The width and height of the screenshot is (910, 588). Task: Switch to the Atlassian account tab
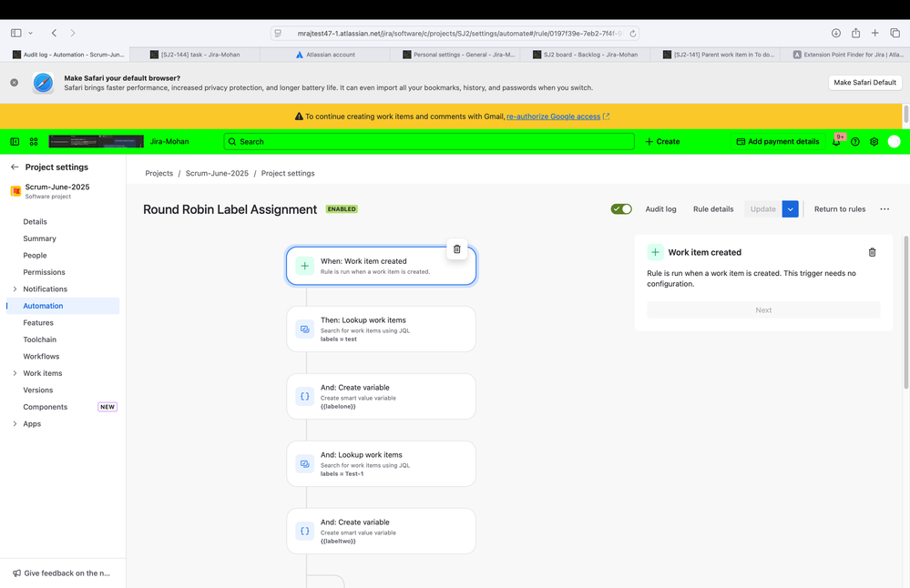325,55
